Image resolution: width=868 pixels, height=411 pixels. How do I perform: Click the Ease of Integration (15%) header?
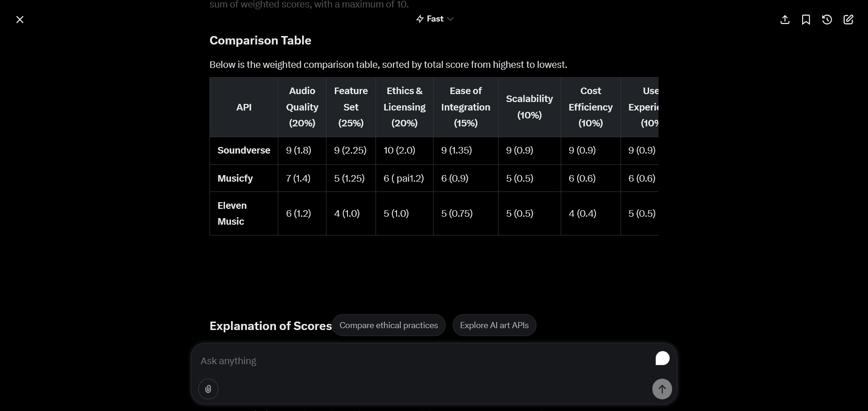(466, 107)
